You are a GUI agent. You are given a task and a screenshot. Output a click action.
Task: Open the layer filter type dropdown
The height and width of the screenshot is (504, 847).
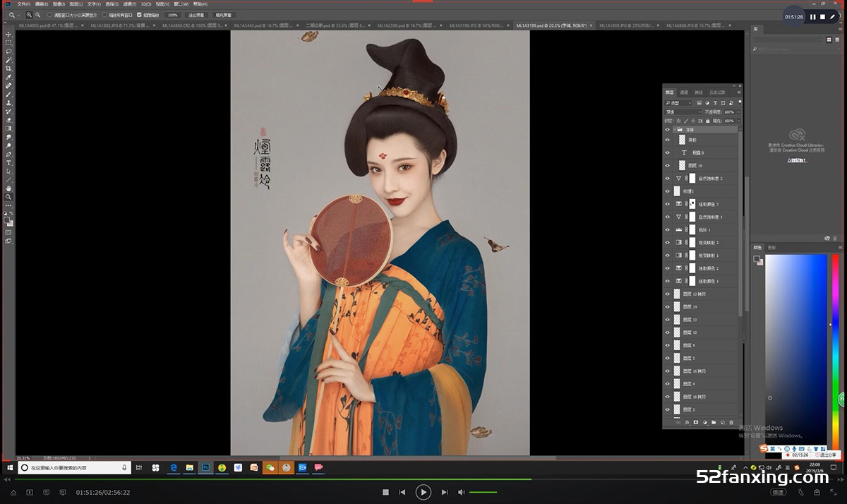tap(678, 103)
